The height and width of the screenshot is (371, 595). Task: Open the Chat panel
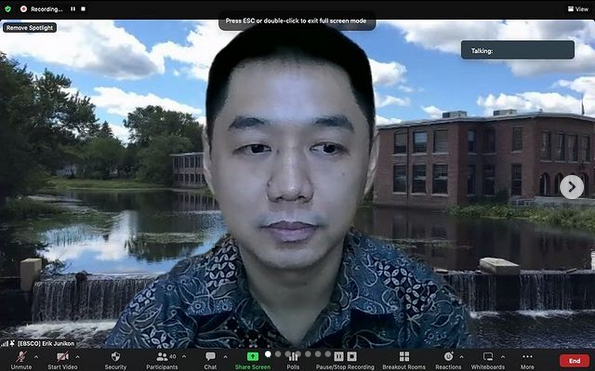point(210,360)
